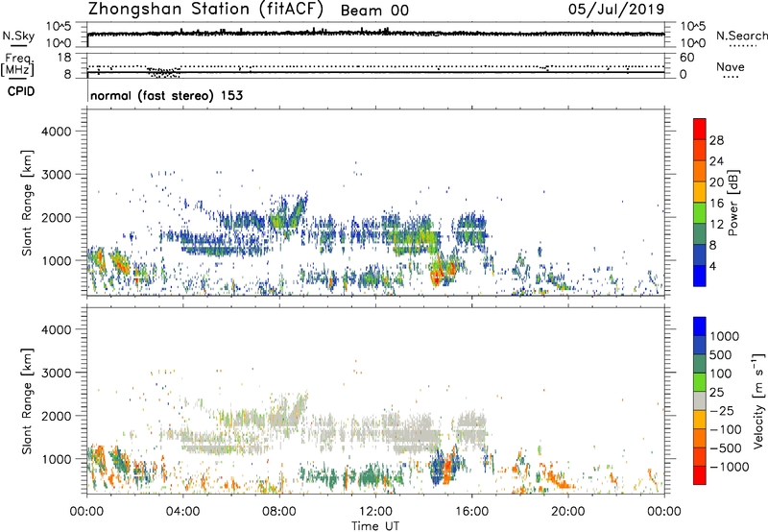Click the 08:00 time tick label

[279, 512]
